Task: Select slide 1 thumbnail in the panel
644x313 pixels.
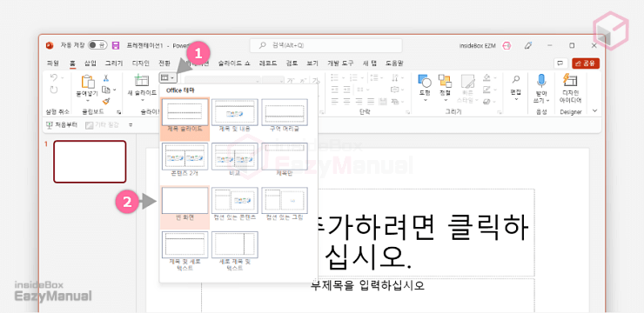Action: click(90, 162)
